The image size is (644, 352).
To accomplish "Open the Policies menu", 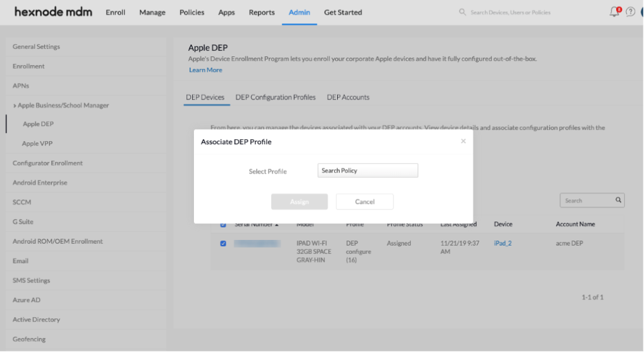I will (x=192, y=12).
